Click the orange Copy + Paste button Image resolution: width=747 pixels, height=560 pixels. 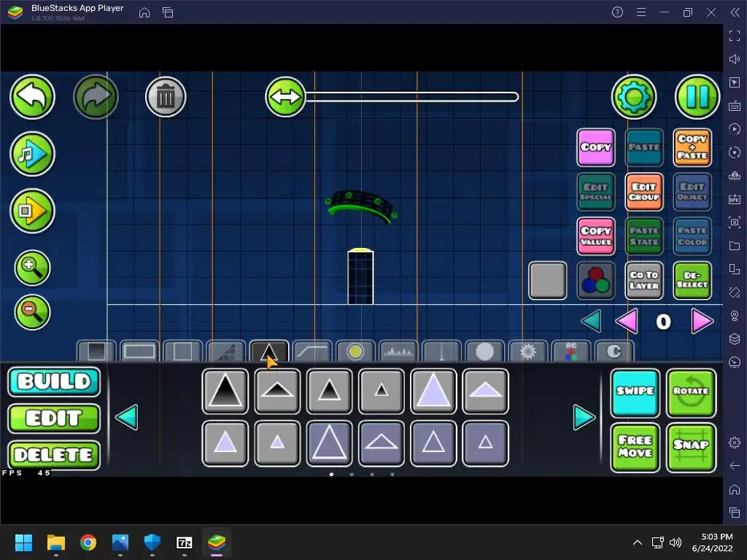[692, 147]
